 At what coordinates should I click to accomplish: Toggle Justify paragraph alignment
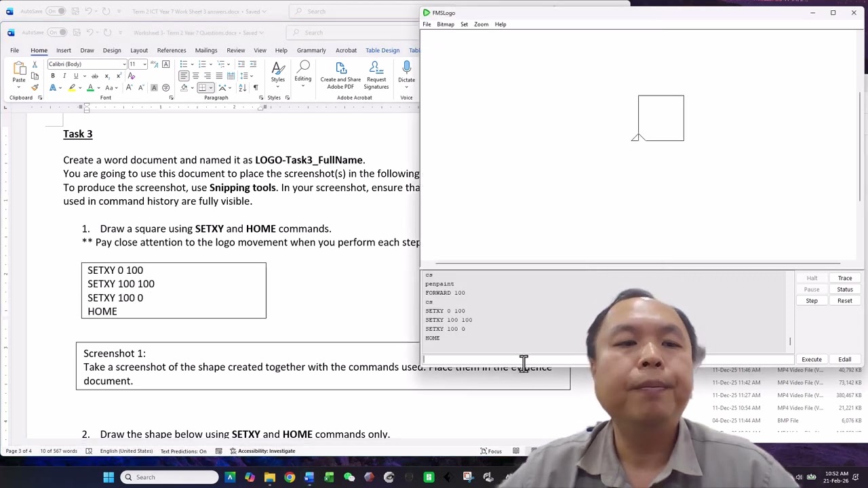tap(218, 76)
